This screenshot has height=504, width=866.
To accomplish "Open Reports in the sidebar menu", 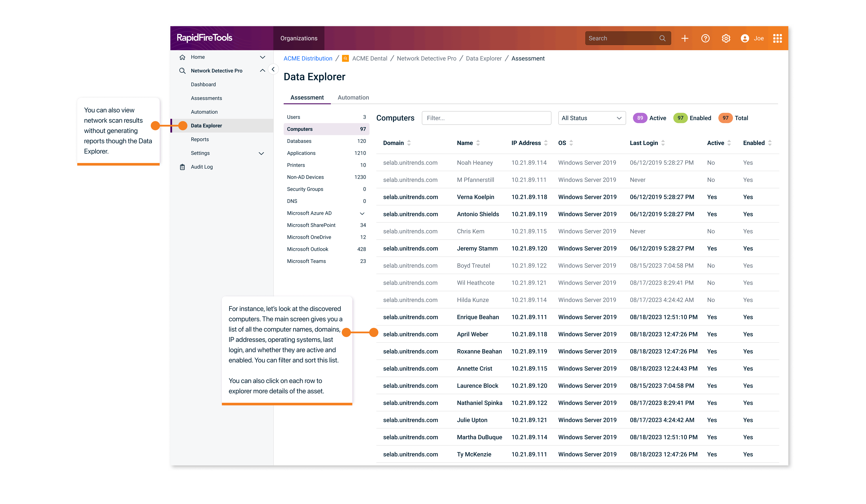I will pos(200,139).
